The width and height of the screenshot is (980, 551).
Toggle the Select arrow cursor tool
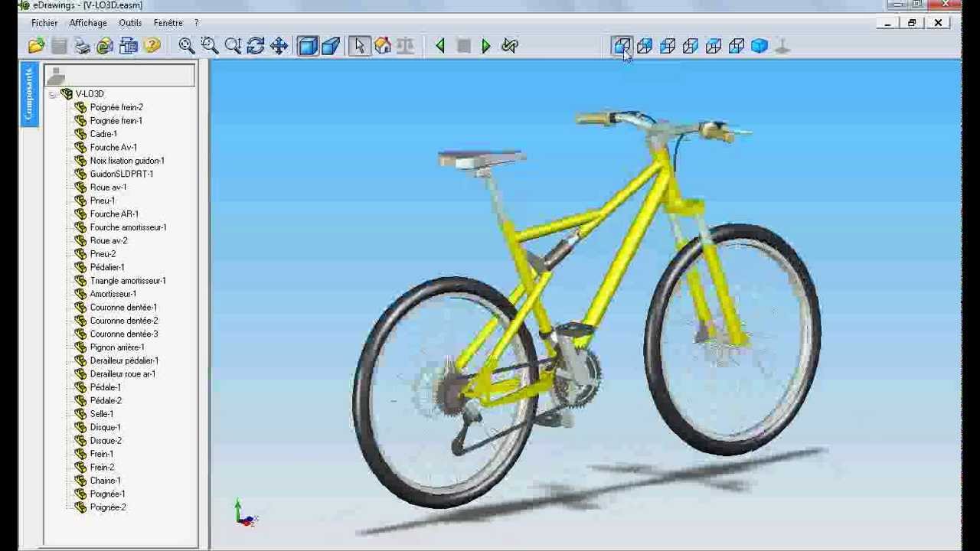click(x=359, y=47)
